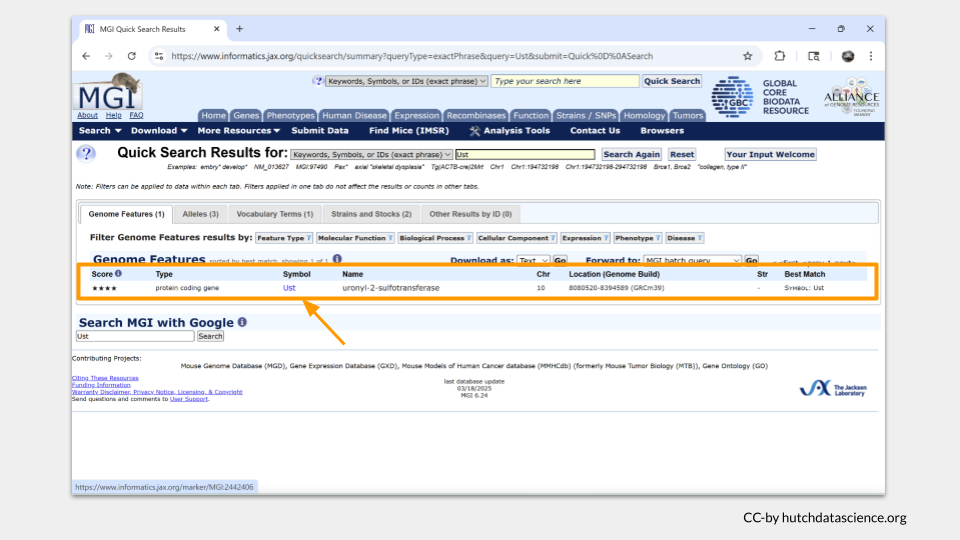Open the Genes menu tab
The width and height of the screenshot is (960, 540).
246,115
